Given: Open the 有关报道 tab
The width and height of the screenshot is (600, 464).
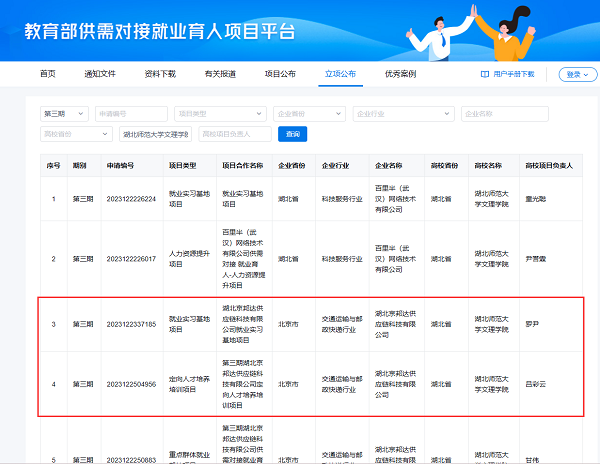Looking at the screenshot, I should (x=220, y=74).
